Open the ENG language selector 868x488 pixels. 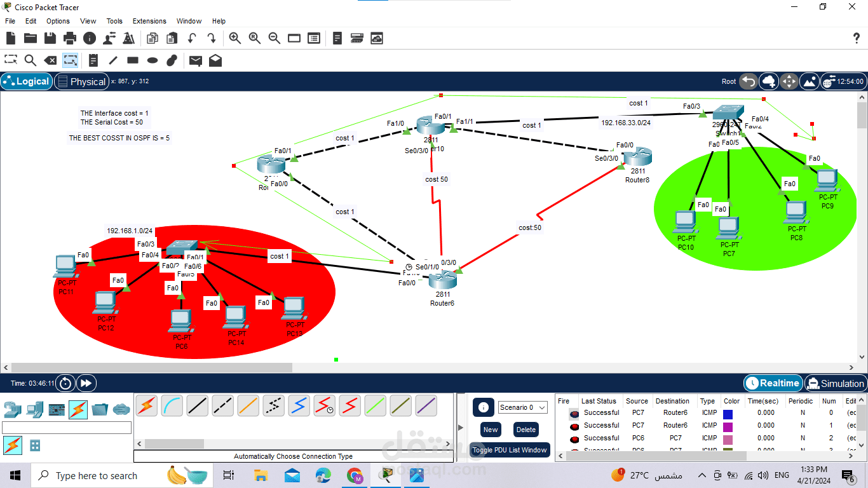(x=781, y=475)
